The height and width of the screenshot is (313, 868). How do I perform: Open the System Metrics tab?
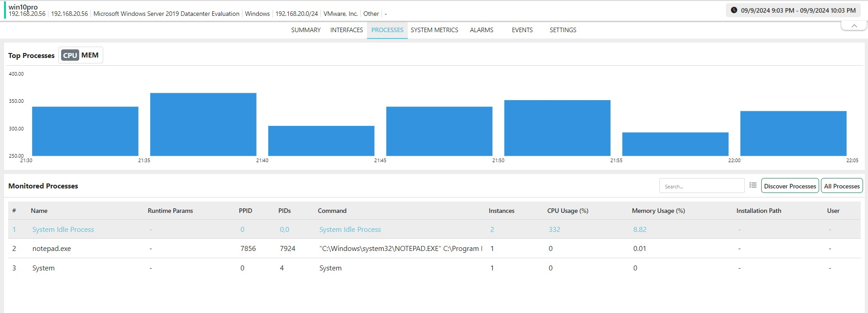pos(434,30)
